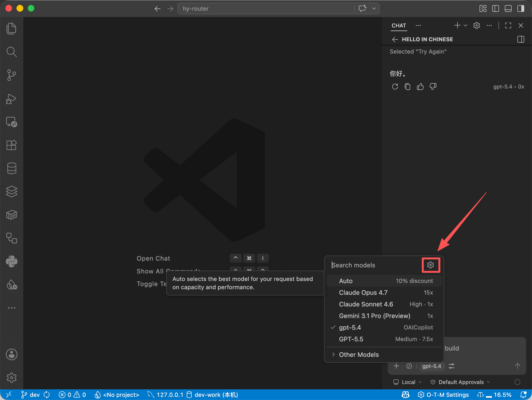
Task: Go back to chat sessions list
Action: (x=395, y=39)
